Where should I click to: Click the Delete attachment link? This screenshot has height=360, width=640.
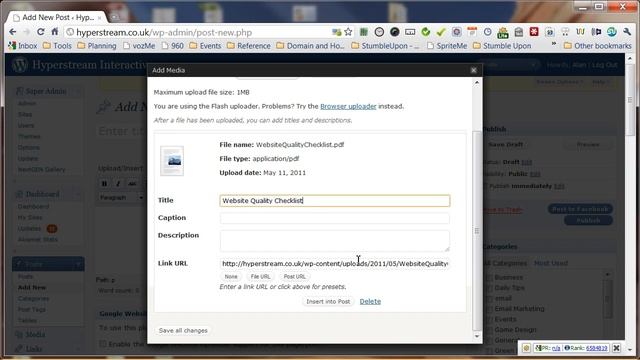coord(370,302)
